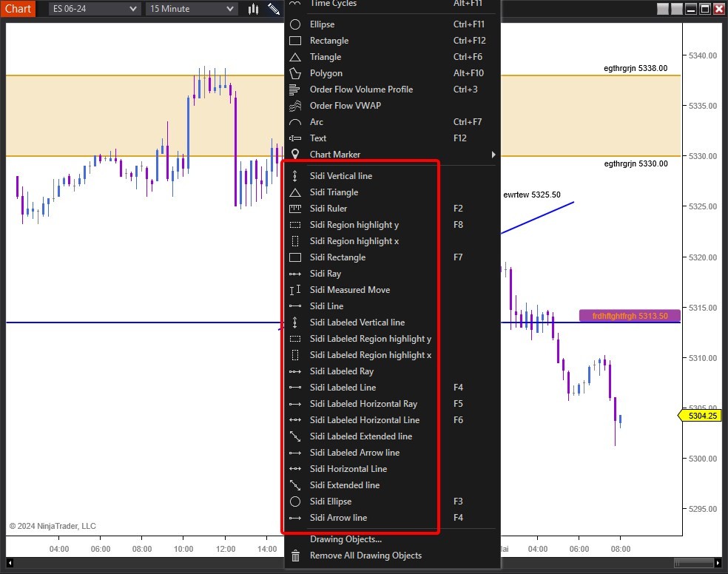Open chart style bars icon in toolbar
728x574 pixels.
coord(253,9)
